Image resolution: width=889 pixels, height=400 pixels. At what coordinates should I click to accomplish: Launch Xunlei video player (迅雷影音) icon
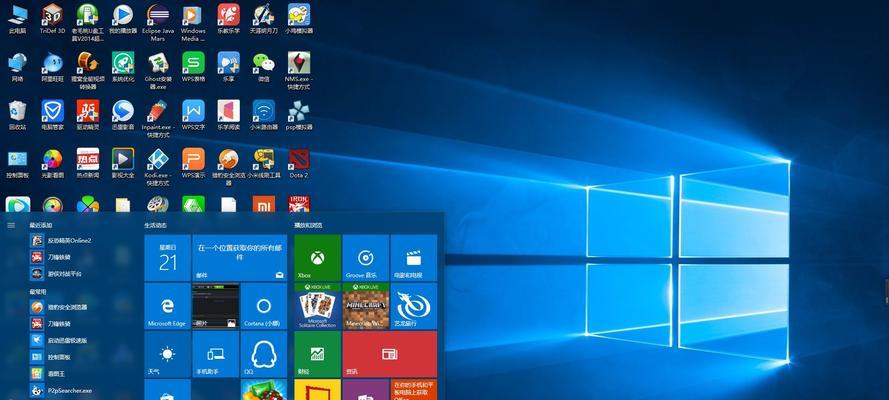tap(122, 115)
